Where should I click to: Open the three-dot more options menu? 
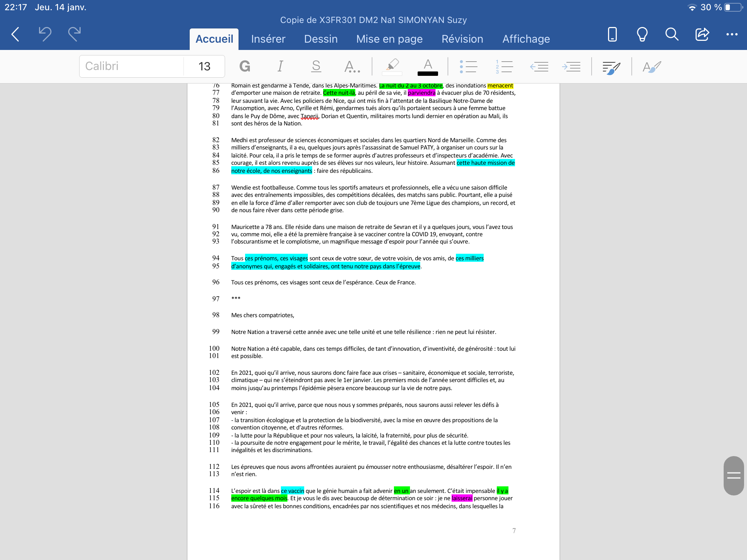pyautogui.click(x=732, y=35)
